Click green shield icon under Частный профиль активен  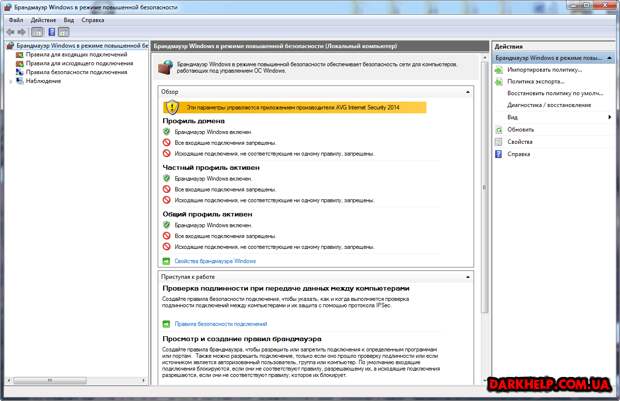[166, 178]
